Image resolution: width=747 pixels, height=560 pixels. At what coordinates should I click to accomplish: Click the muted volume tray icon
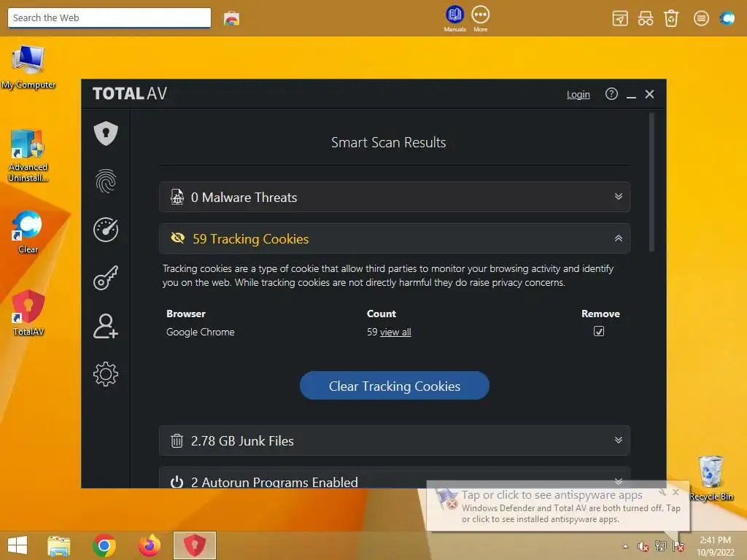pos(643,546)
